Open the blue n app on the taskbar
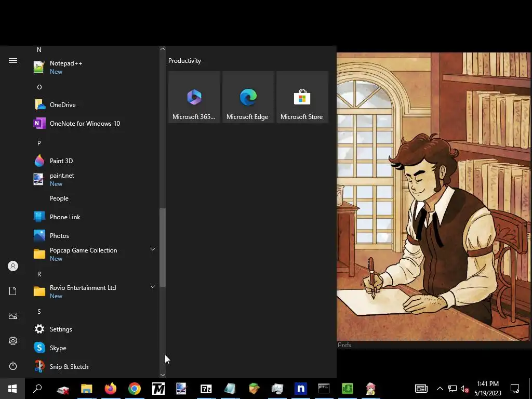Viewport: 532px width, 399px height. [x=301, y=389]
